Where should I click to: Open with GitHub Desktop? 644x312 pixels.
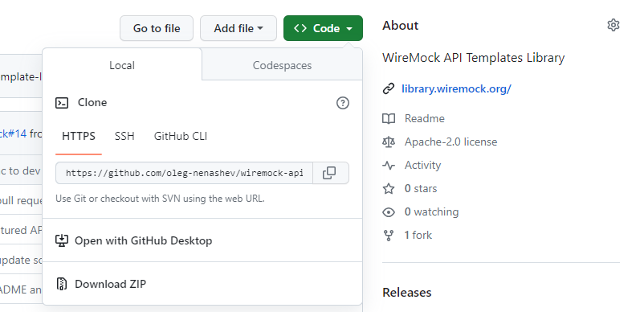(x=202, y=240)
